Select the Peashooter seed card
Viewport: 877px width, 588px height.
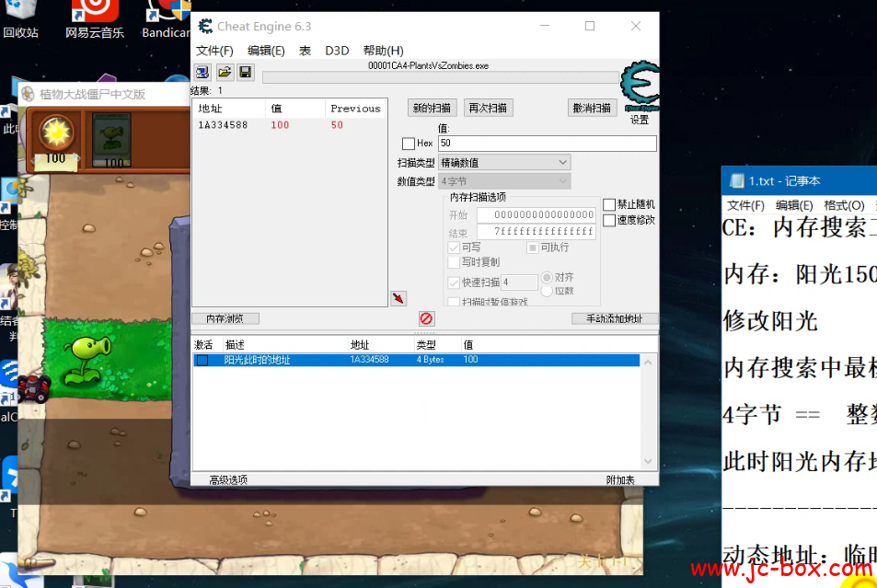[x=111, y=141]
